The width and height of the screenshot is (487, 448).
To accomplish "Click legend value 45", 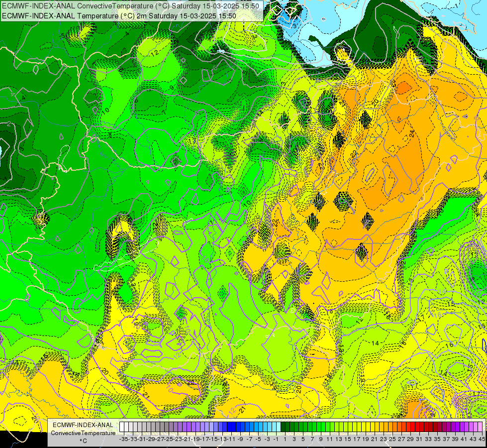I will (482, 439).
